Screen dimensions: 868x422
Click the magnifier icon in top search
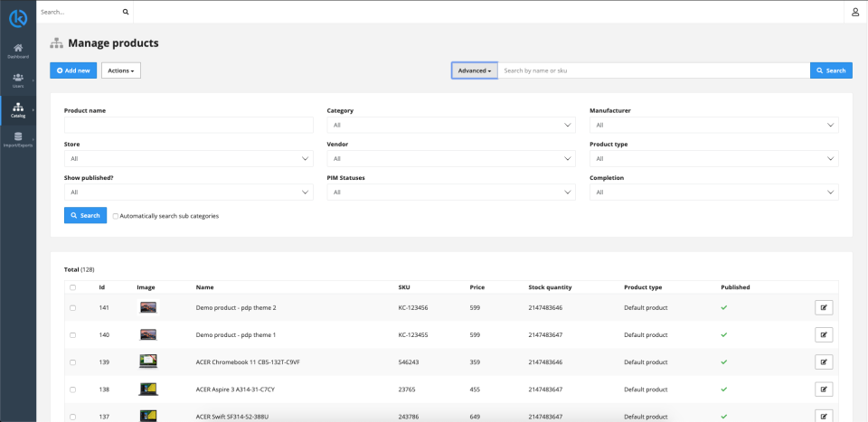tap(126, 13)
